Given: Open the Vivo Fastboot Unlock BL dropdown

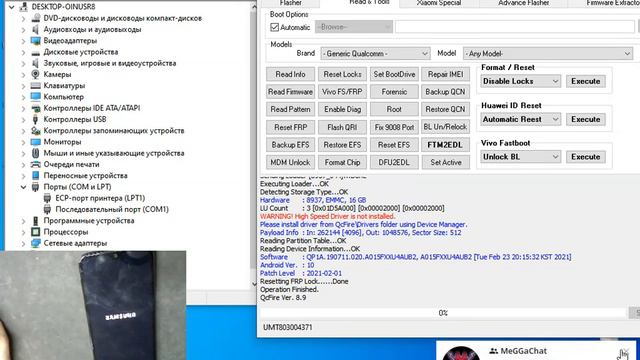Looking at the screenshot, I should [x=520, y=157].
